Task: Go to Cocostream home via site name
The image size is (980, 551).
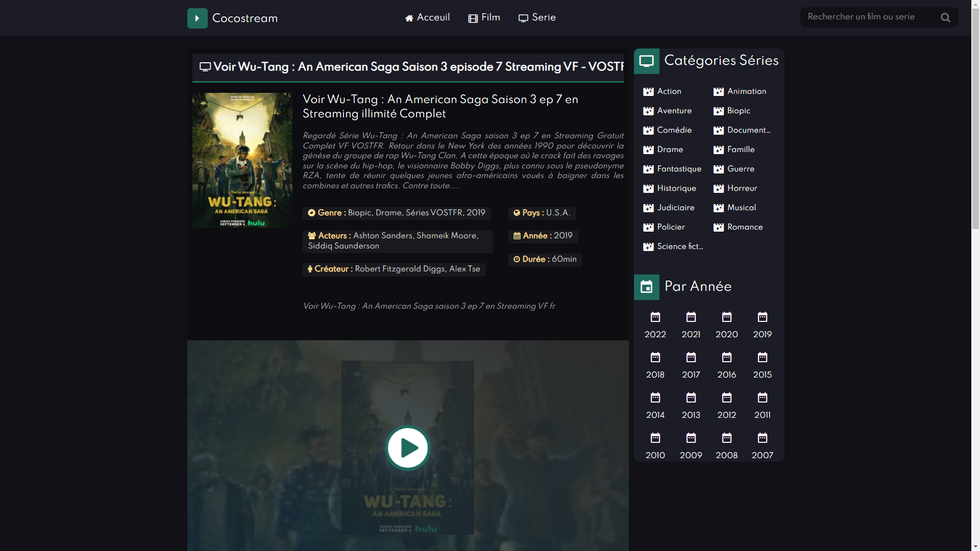Action: pos(245,18)
